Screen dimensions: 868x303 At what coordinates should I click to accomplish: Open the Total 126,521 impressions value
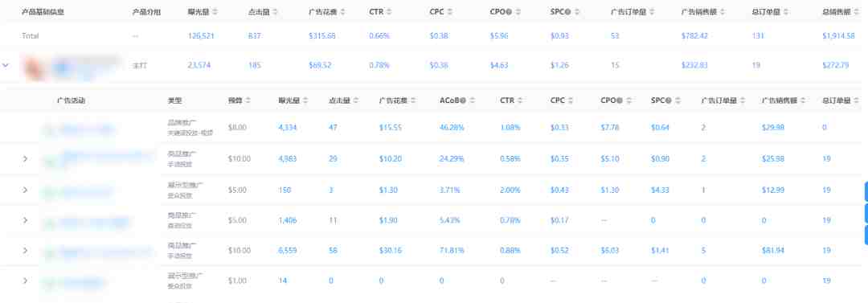(x=201, y=36)
